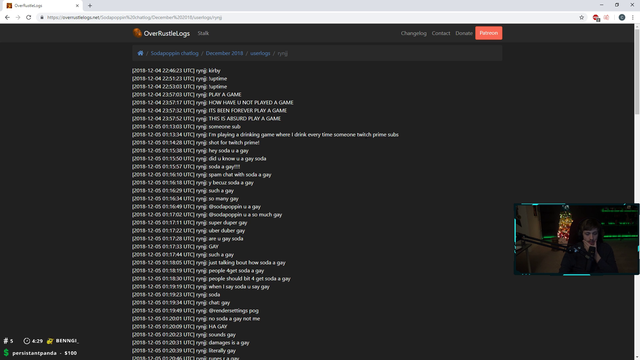Open the browser profile avatar icon
640x360 pixels.
point(622,18)
